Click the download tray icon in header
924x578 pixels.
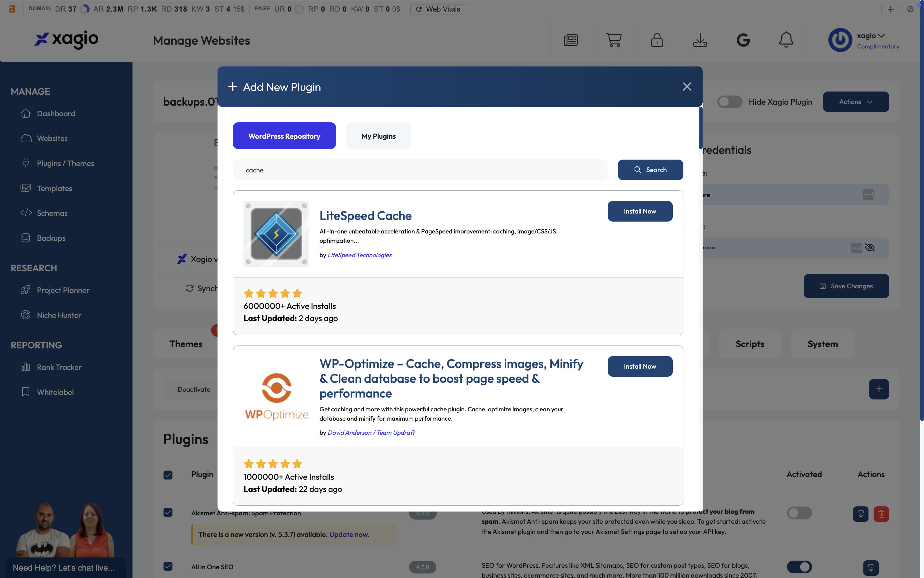click(x=700, y=40)
